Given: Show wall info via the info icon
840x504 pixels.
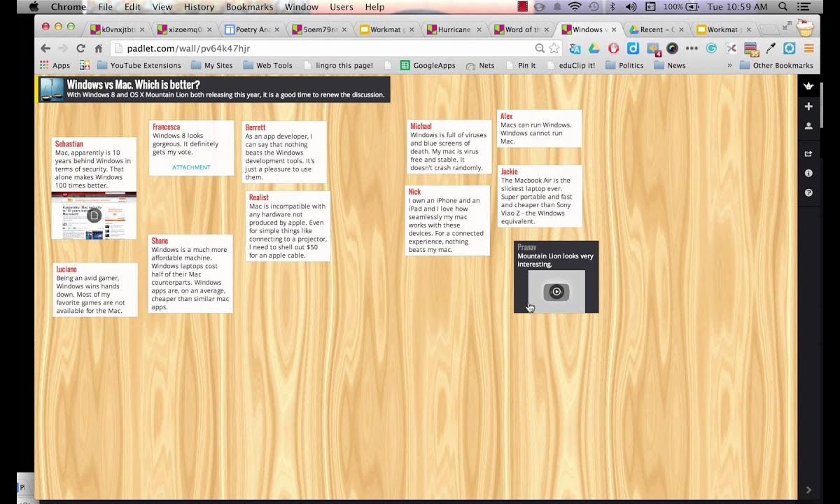Looking at the screenshot, I should coord(808,173).
